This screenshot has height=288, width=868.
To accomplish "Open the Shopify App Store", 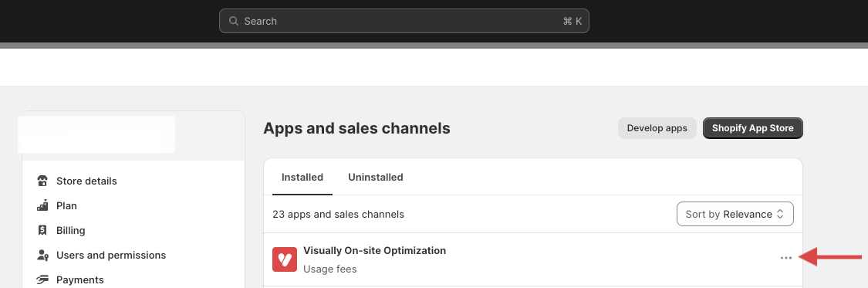I will click(753, 128).
